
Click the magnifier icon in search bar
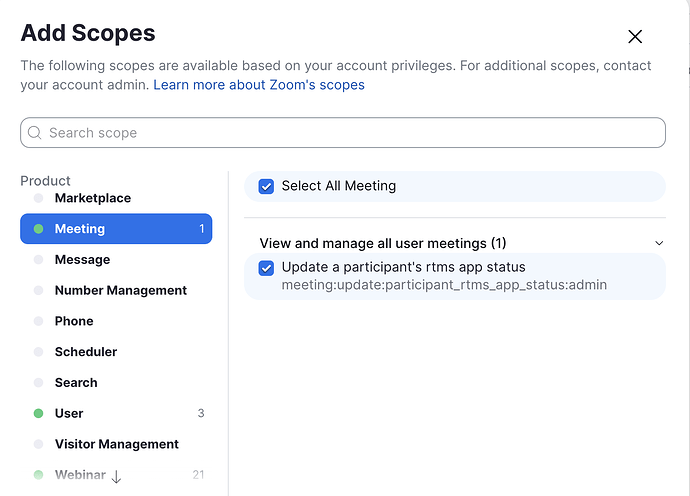pyautogui.click(x=35, y=133)
